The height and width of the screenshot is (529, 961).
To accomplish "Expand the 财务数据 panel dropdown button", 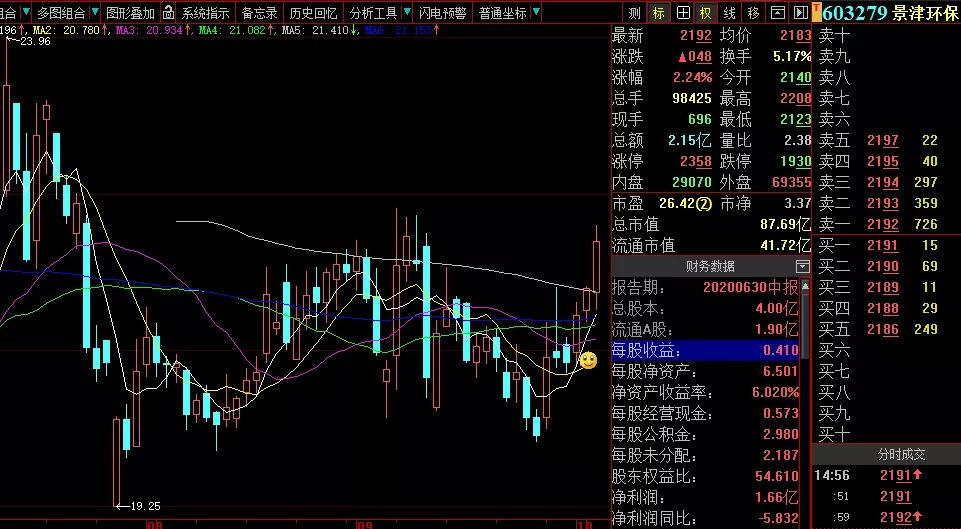I will pos(802,266).
